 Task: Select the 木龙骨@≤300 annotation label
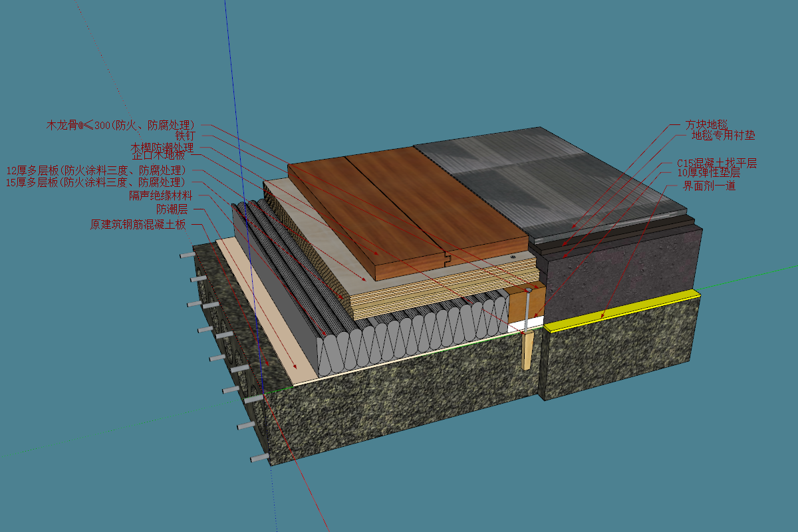tap(120, 124)
